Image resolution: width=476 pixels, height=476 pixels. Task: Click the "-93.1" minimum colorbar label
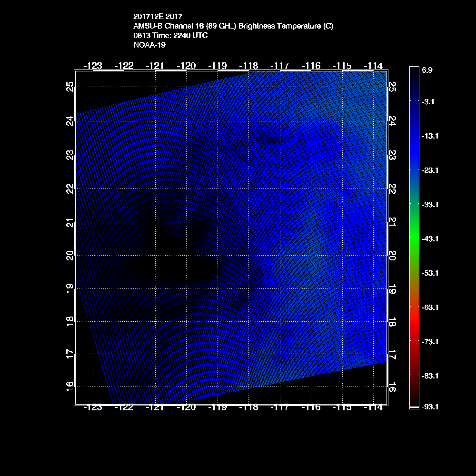430,407
